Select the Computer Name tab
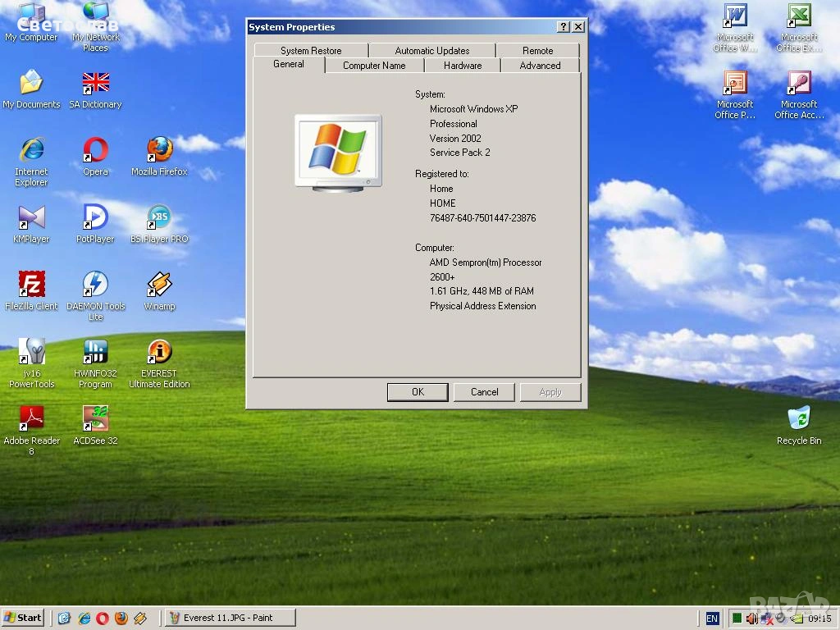The image size is (840, 630). 374,66
